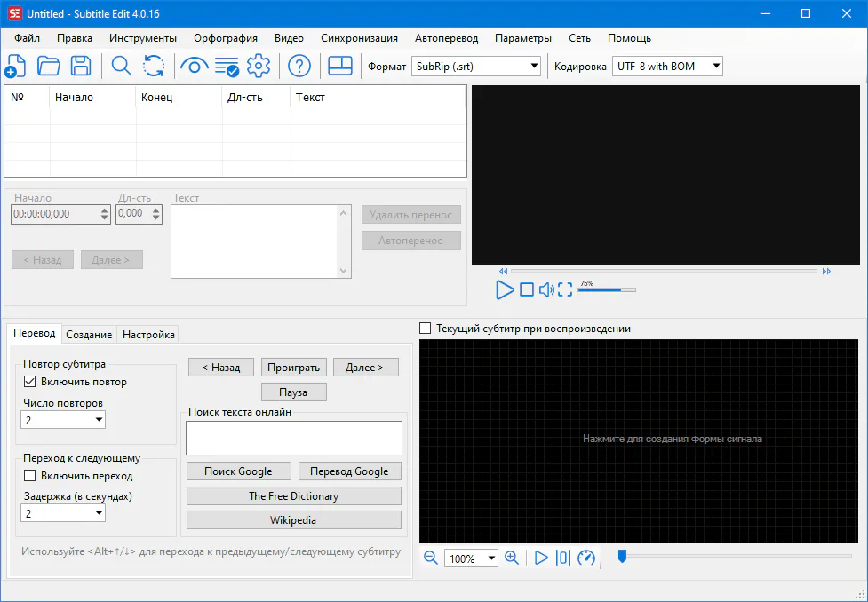The height and width of the screenshot is (602, 868).
Task: Click 'Далее >' in translation panel
Action: [366, 368]
